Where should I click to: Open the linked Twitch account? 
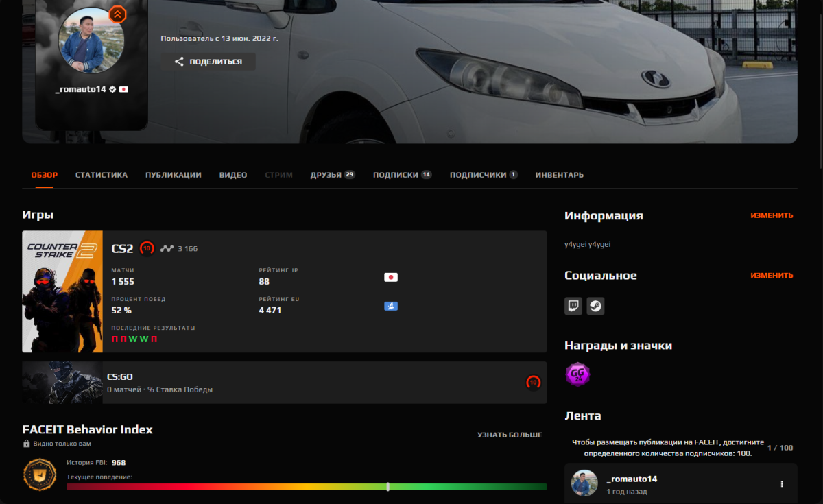(x=573, y=306)
